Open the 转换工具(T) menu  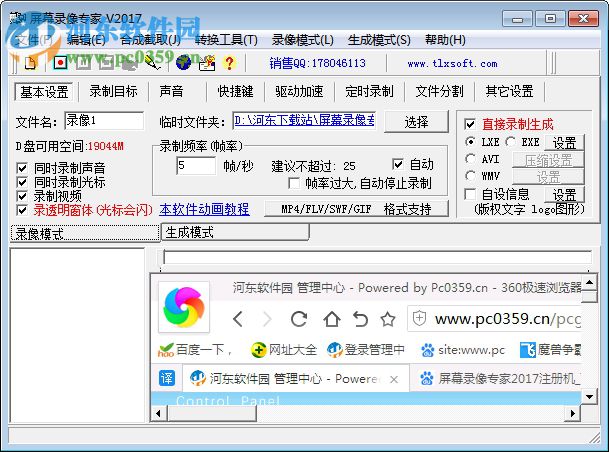[x=226, y=40]
